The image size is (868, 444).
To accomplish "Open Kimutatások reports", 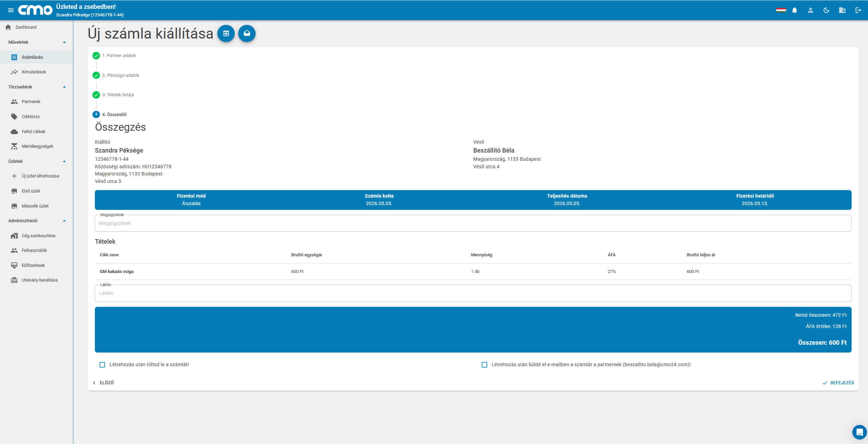I will (37, 72).
